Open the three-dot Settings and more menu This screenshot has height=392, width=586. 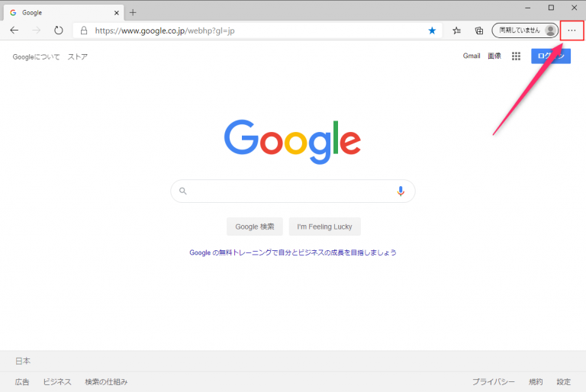tap(572, 31)
